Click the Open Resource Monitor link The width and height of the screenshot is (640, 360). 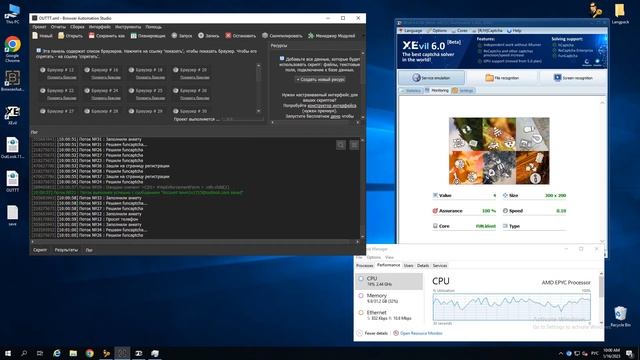pos(418,333)
